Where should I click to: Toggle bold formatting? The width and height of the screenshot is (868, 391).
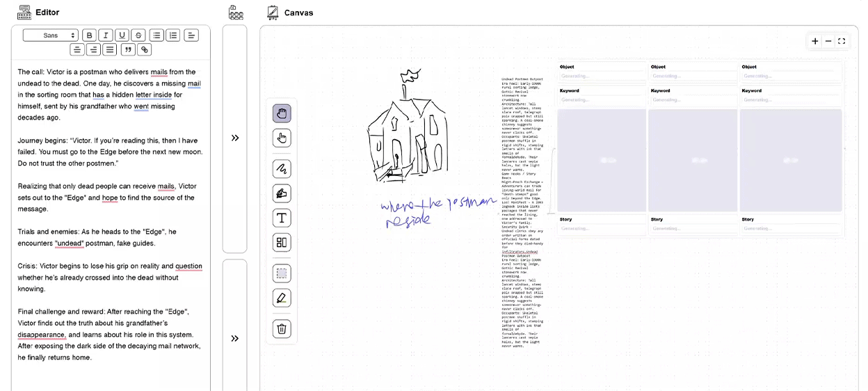89,35
